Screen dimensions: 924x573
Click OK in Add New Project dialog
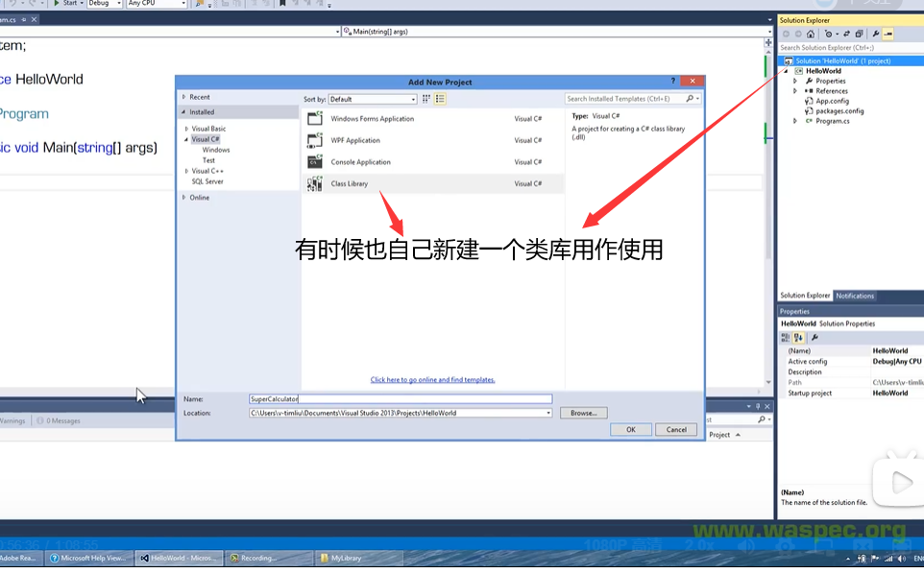(x=630, y=429)
